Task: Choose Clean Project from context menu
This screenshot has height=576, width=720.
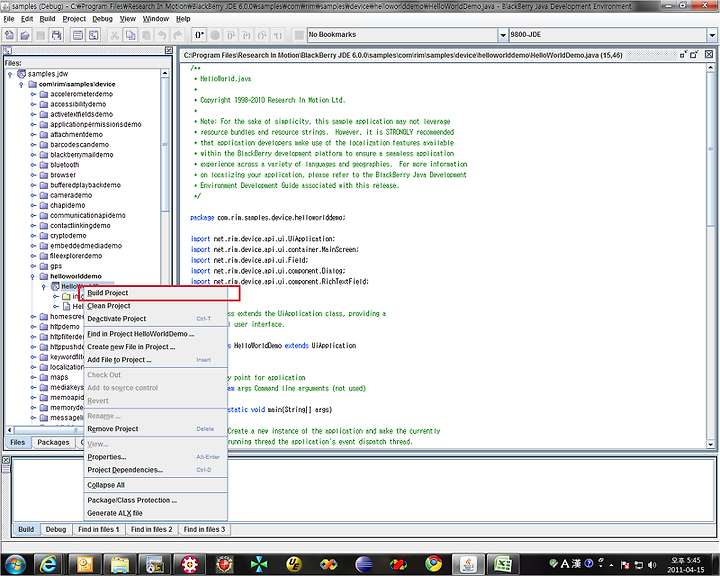Action: coord(156,306)
